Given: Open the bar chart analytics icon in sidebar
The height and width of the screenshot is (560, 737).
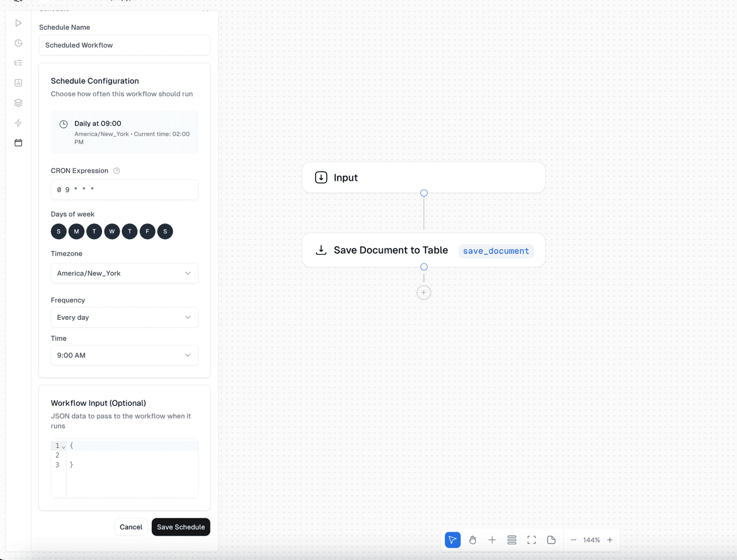Looking at the screenshot, I should [18, 83].
